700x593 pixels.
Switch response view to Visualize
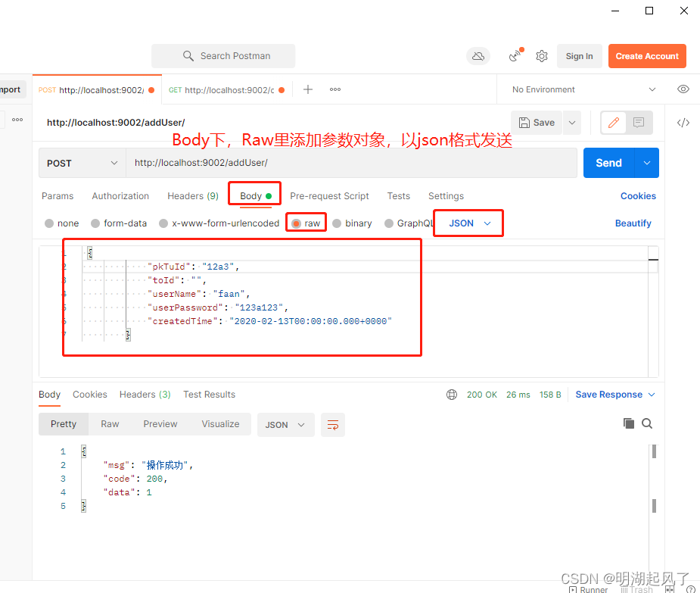tap(220, 424)
